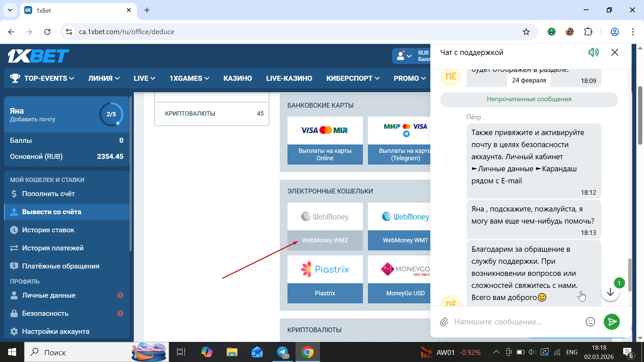Click the 2/5 profile progress circle

[x=111, y=114]
